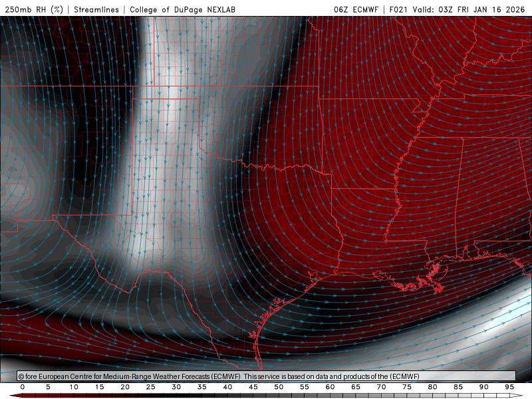Click the "College of DuPage NEXLAB" text
Viewport: 532px width, 399px height.
click(x=182, y=9)
